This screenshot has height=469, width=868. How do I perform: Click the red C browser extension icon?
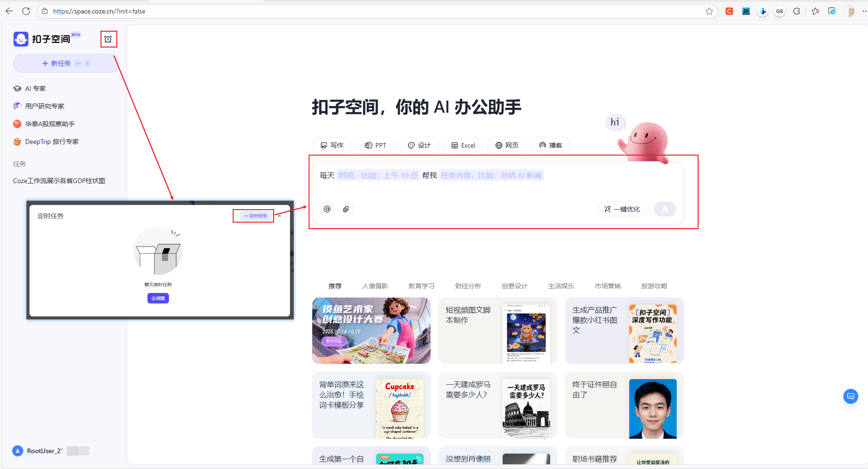point(729,11)
